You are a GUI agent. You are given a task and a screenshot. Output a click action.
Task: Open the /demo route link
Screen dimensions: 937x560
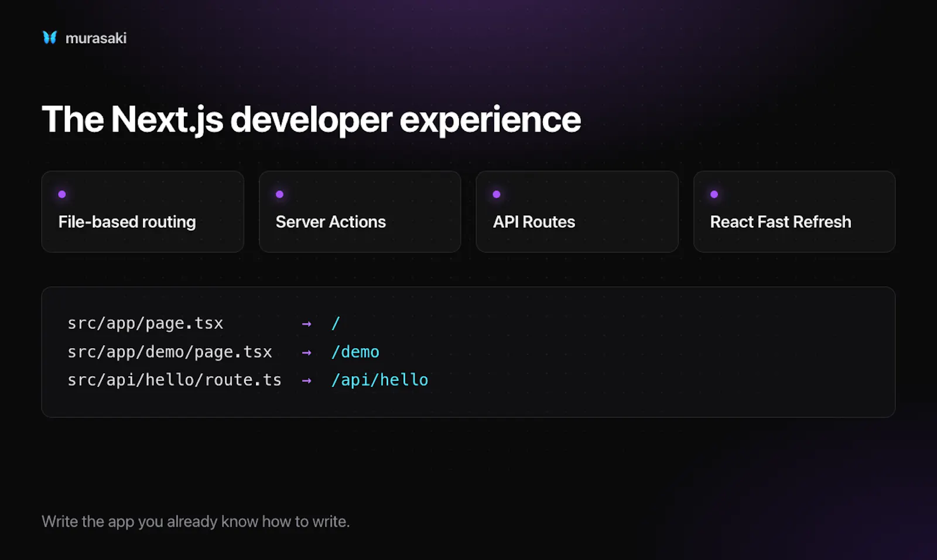point(355,352)
